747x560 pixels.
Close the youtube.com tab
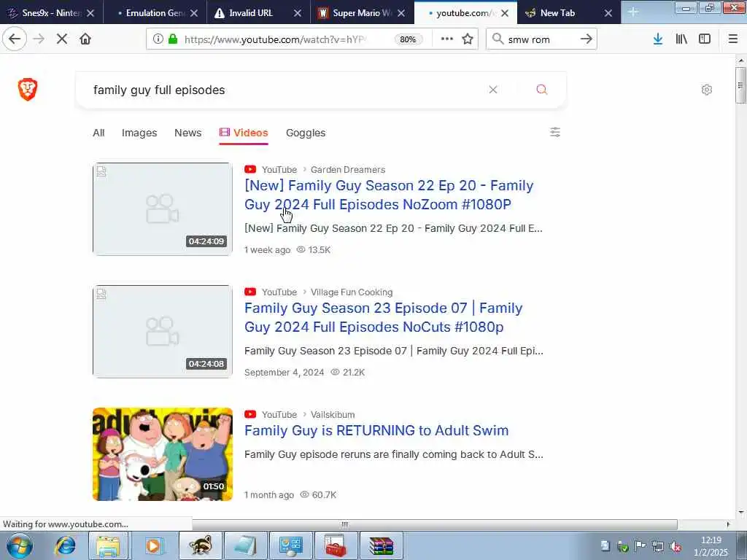click(x=505, y=13)
